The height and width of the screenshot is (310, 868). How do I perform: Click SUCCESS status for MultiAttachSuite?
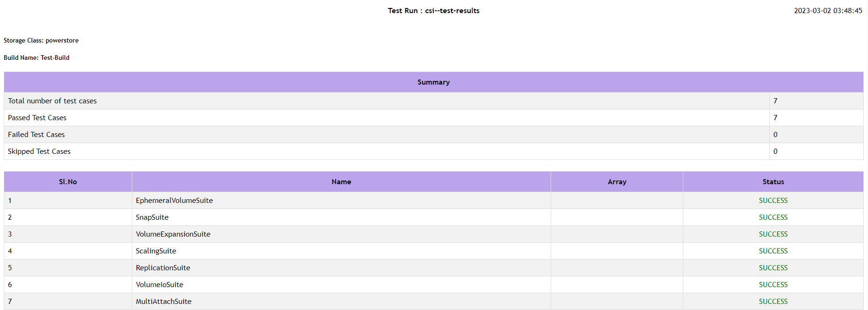click(x=773, y=302)
